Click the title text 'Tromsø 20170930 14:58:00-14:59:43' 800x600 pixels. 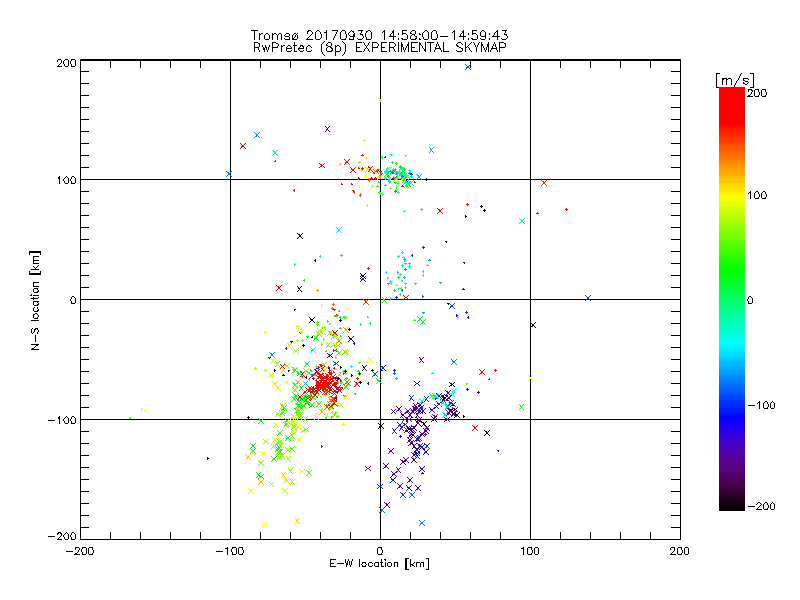[x=380, y=35]
